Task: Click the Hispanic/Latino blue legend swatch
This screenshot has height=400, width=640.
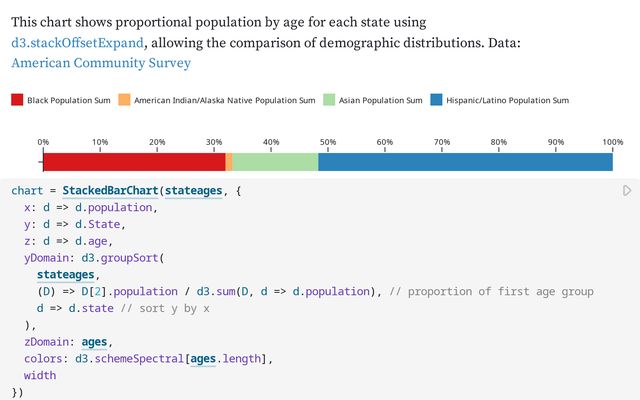Action: click(436, 100)
